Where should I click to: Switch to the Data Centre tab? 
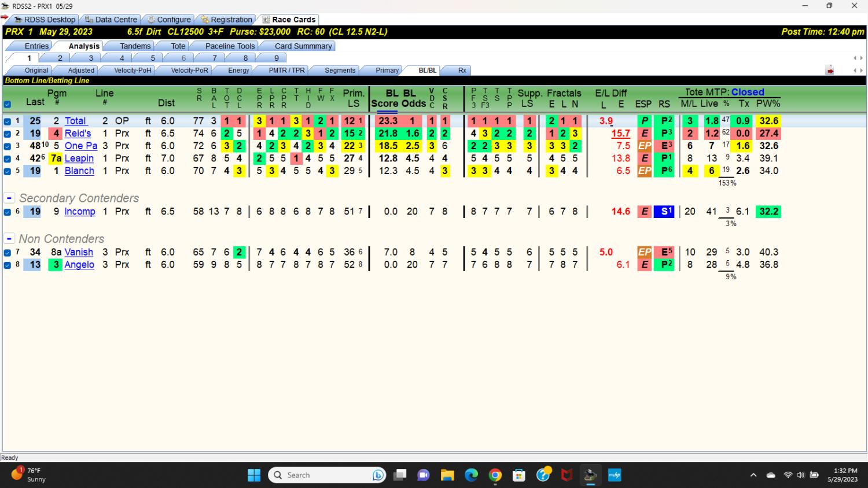coord(111,19)
